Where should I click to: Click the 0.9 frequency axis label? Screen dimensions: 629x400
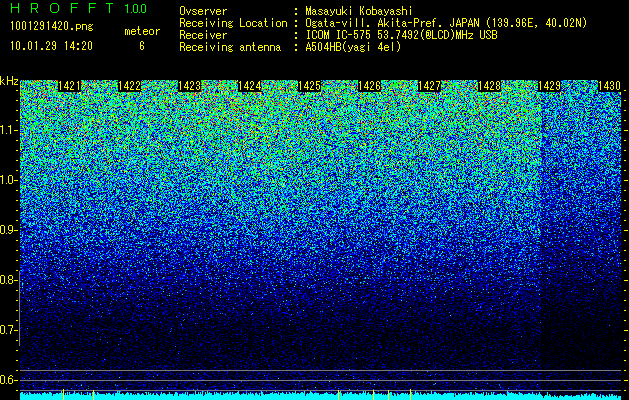[9, 230]
